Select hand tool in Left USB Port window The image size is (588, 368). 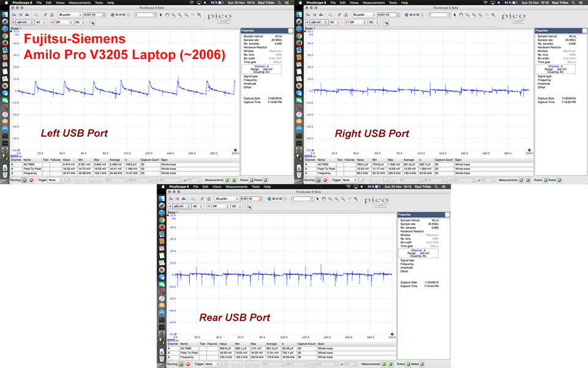click(167, 15)
